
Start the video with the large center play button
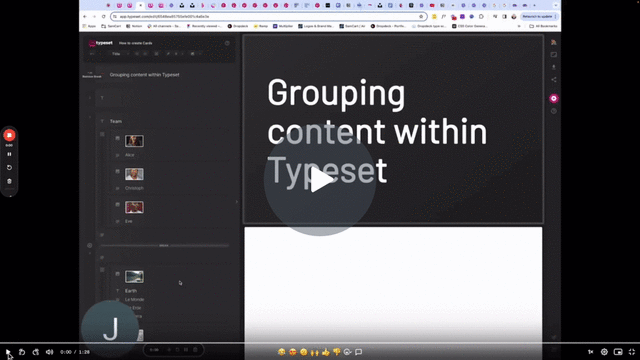[x=320, y=180]
